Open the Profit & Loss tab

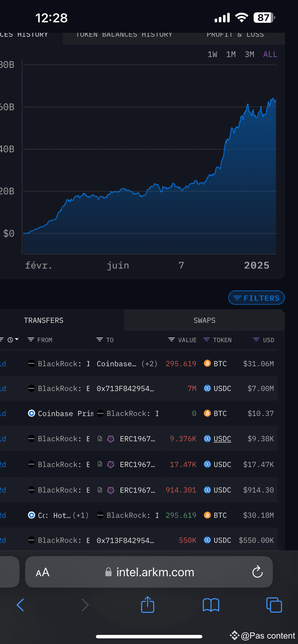click(x=235, y=35)
